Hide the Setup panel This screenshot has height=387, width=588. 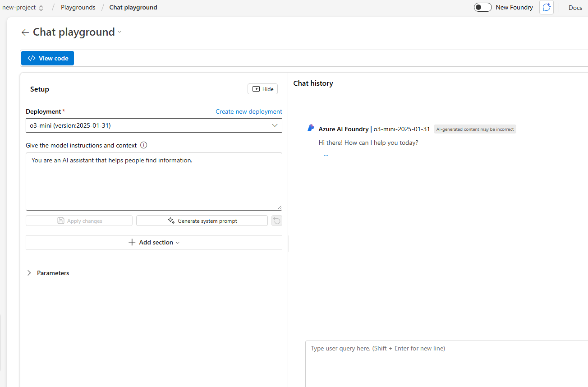coord(263,89)
